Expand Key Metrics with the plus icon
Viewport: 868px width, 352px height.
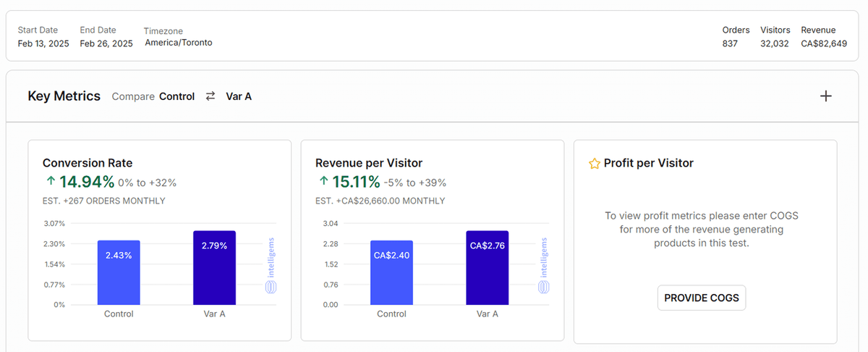[x=825, y=96]
